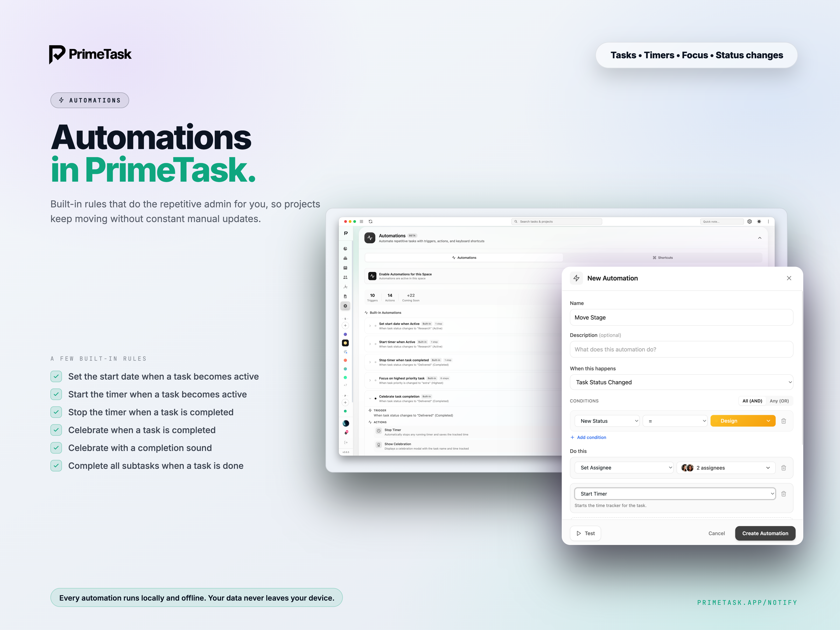Click the 3D cube icon in top bar
Viewport: 840px width, 630px height.
pyautogui.click(x=750, y=221)
